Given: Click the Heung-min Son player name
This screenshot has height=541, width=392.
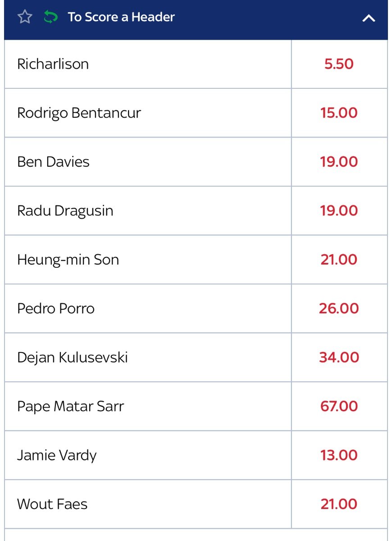Looking at the screenshot, I should [x=68, y=260].
